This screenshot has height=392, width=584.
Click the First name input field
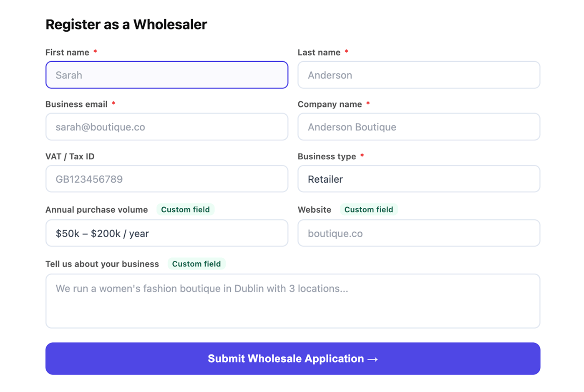(x=167, y=75)
